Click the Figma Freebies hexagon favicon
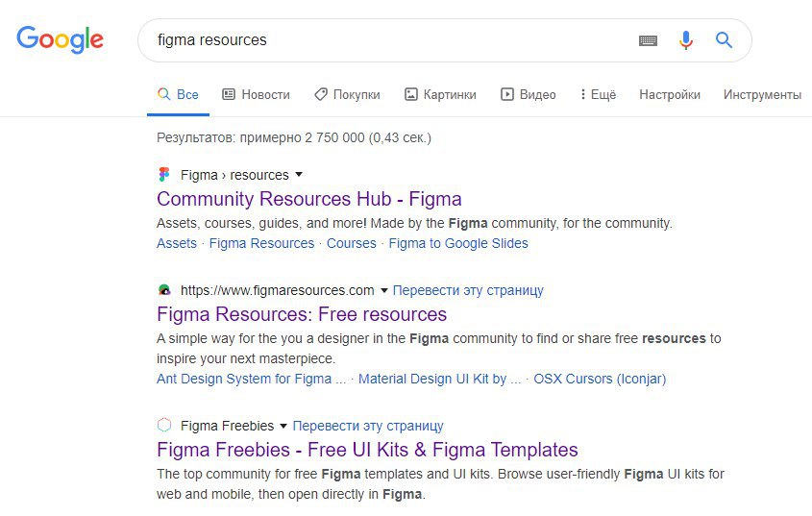Image resolution: width=812 pixels, height=516 pixels. (164, 426)
